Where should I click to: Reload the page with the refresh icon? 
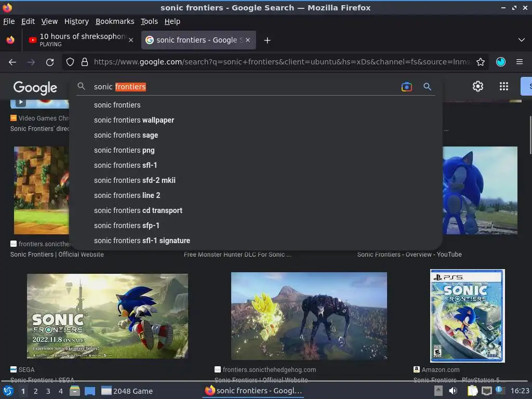coord(50,62)
